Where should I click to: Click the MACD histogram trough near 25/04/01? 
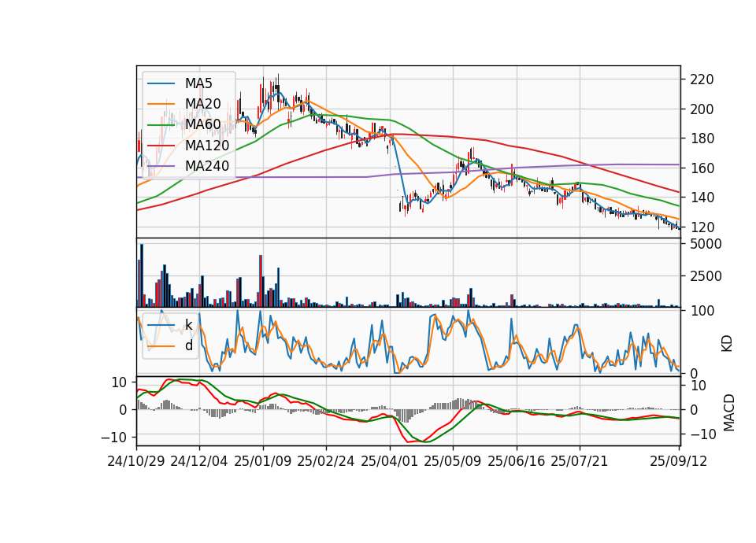point(406,416)
